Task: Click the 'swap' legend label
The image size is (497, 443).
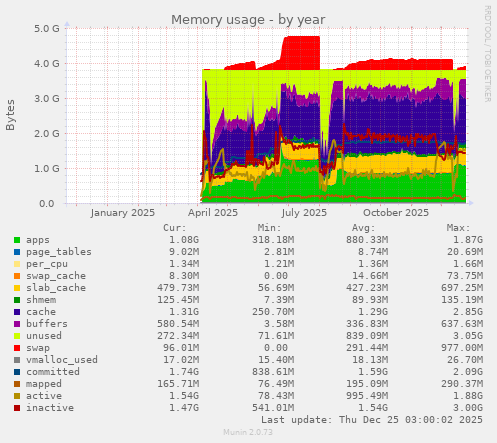Action: coord(38,348)
